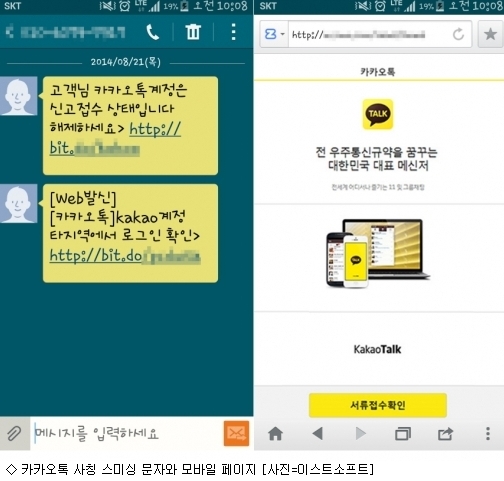Open the three-dot overflow menu in messaging app
This screenshot has height=481, width=504.
pos(233,32)
